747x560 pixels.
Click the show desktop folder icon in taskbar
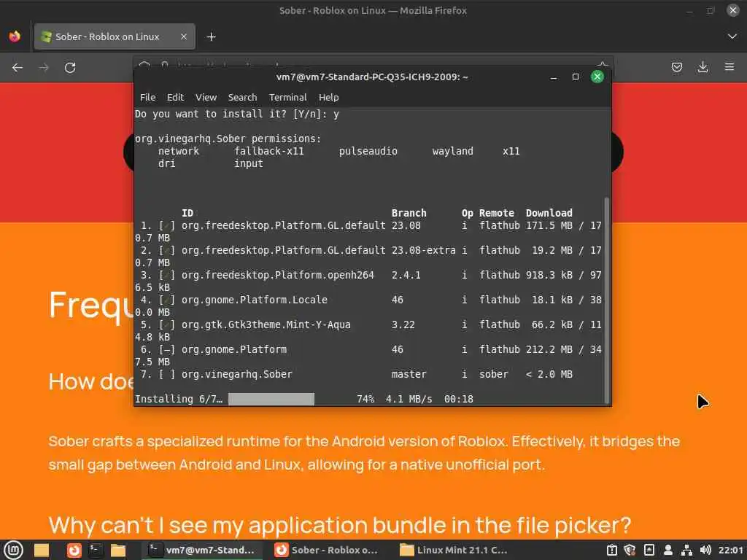pyautogui.click(x=42, y=550)
